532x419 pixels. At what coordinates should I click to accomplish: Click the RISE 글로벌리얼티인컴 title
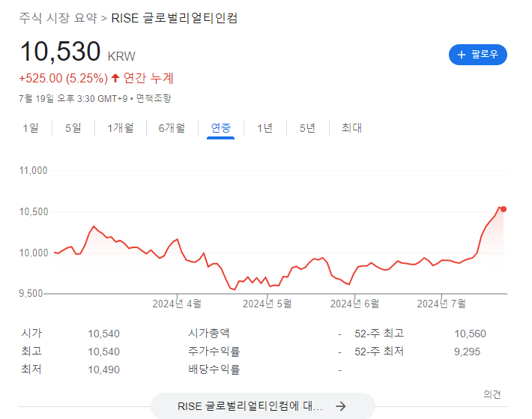[174, 18]
